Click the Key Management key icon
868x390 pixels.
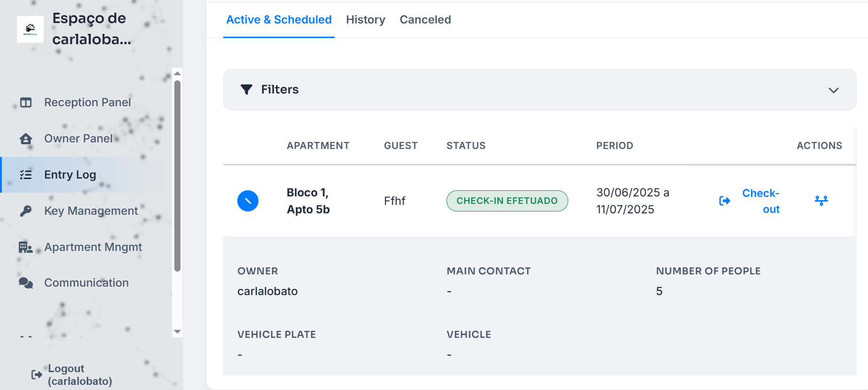[26, 211]
